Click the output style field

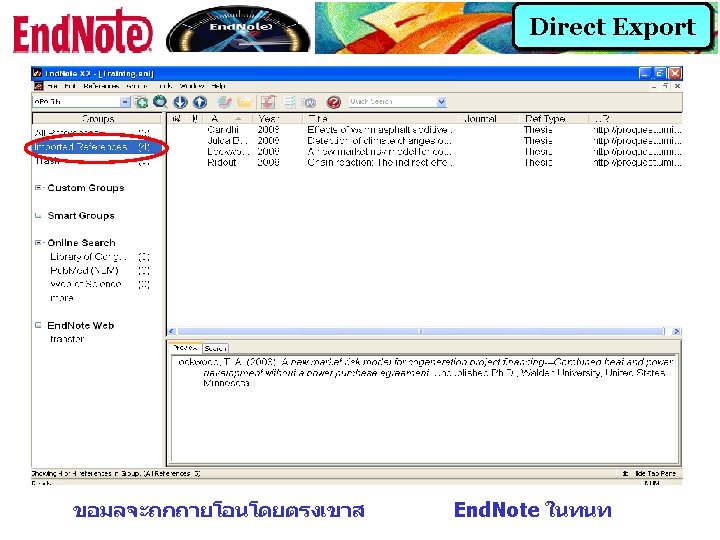pos(76,101)
